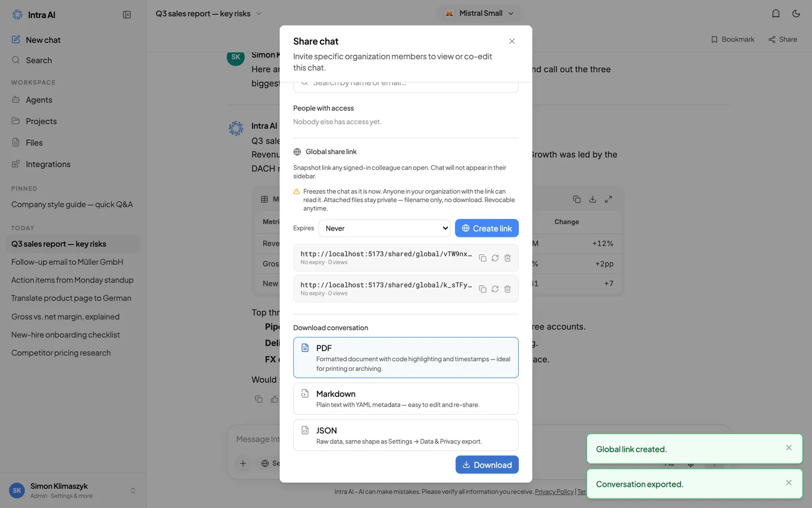Expand Simon Klimaszyk account menu

click(73, 491)
